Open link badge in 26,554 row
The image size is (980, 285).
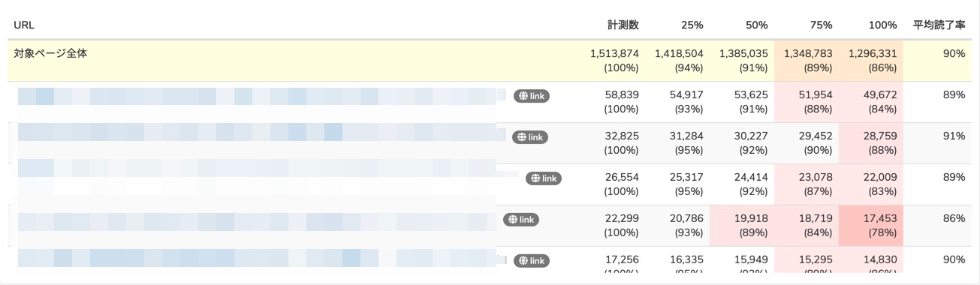pos(544,178)
